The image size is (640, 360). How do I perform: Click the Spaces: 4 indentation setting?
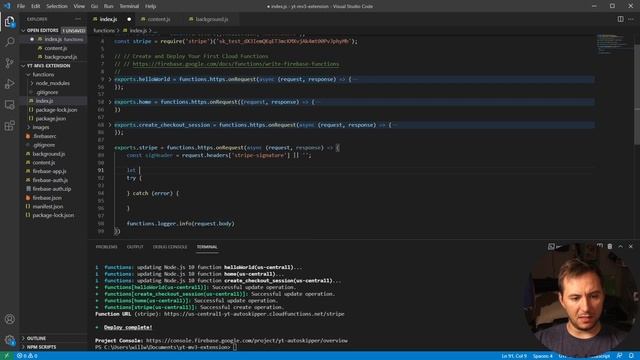(x=542, y=356)
